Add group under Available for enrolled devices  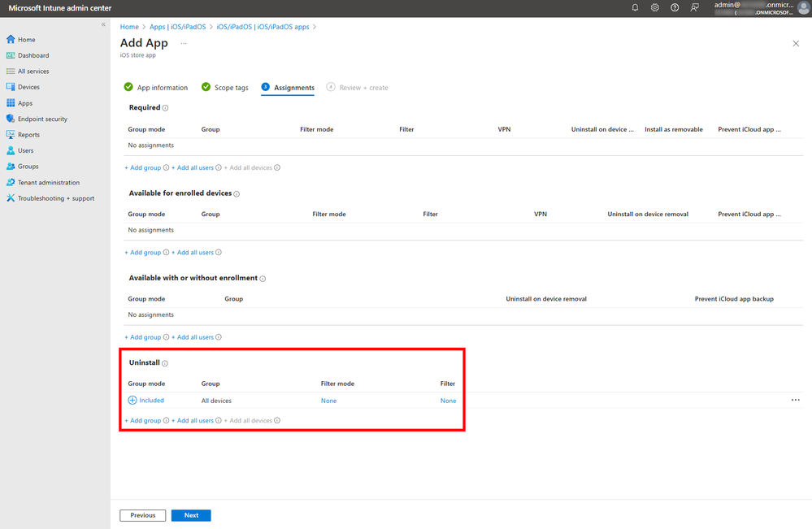tap(143, 253)
